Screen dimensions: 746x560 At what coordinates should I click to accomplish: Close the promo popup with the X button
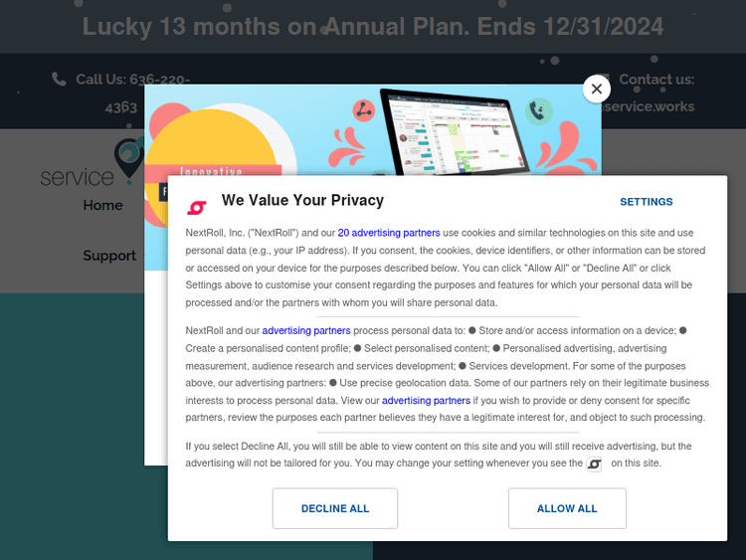[596, 89]
